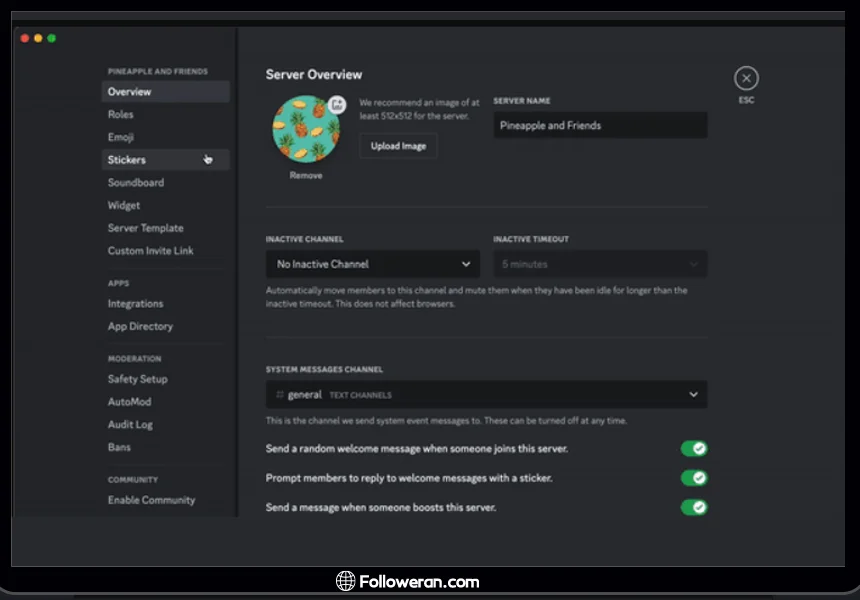This screenshot has width=860, height=600.
Task: Turn off server boost message toggle
Action: click(x=693, y=507)
